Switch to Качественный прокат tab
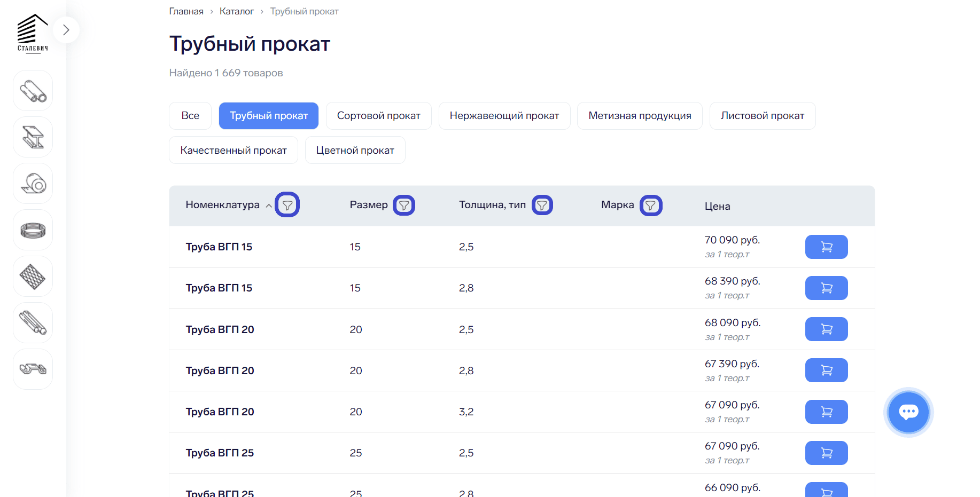 click(x=234, y=150)
